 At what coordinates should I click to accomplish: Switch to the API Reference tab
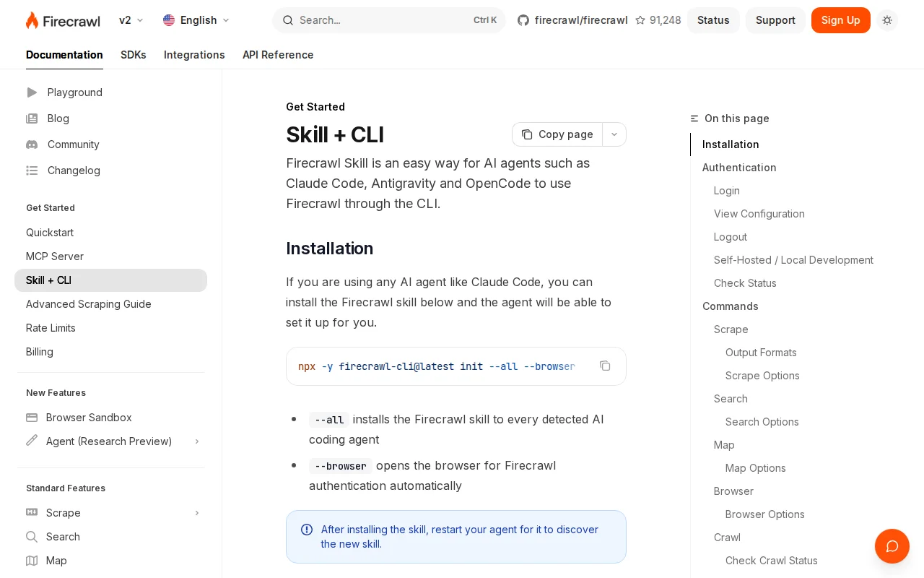pyautogui.click(x=278, y=55)
